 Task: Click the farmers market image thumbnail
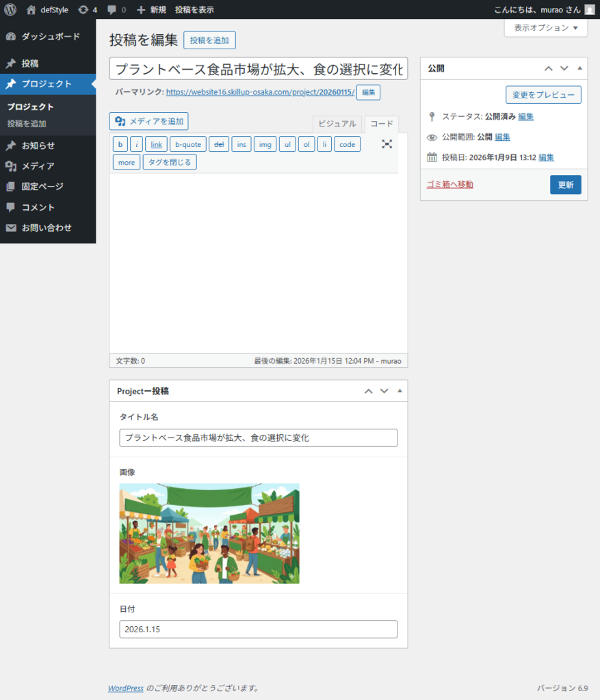[209, 533]
